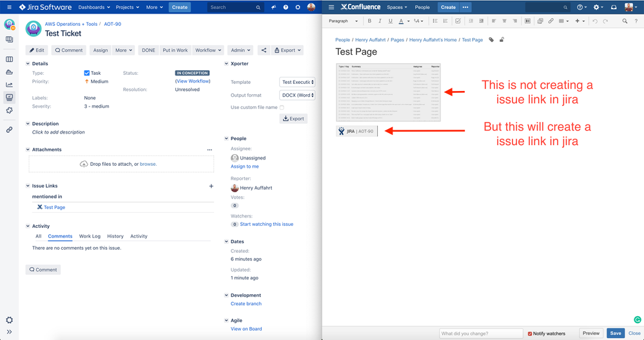This screenshot has width=644, height=340.
Task: Click Jira sidebar link icon
Action: pos(9,130)
